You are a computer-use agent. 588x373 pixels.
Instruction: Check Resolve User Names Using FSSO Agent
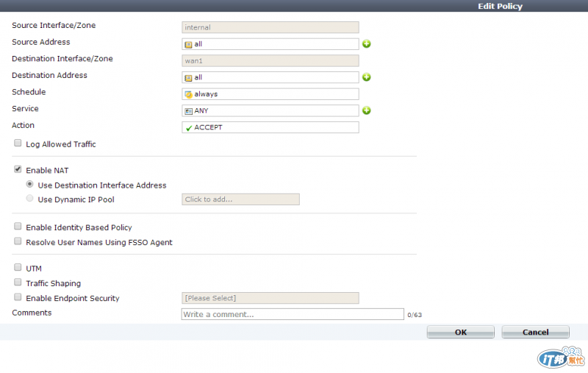coord(18,241)
